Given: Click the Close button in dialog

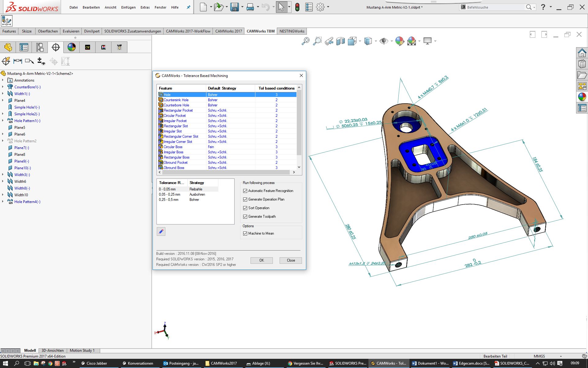Looking at the screenshot, I should pyautogui.click(x=291, y=260).
